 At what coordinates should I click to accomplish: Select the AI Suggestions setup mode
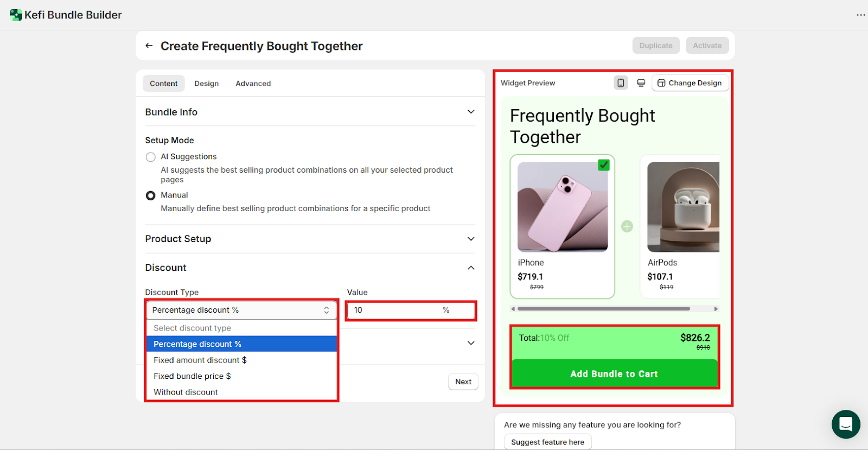(x=151, y=157)
